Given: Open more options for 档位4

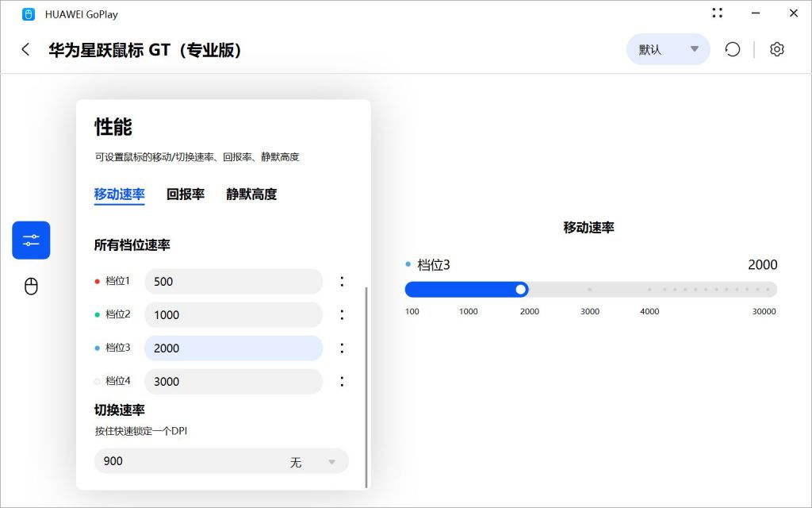Looking at the screenshot, I should 342,382.
